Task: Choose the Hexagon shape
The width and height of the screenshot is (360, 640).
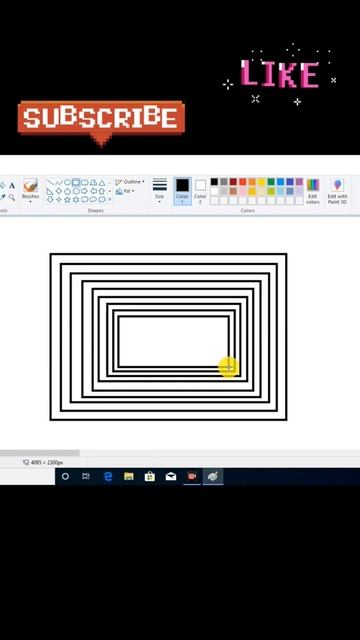Action: click(x=76, y=191)
